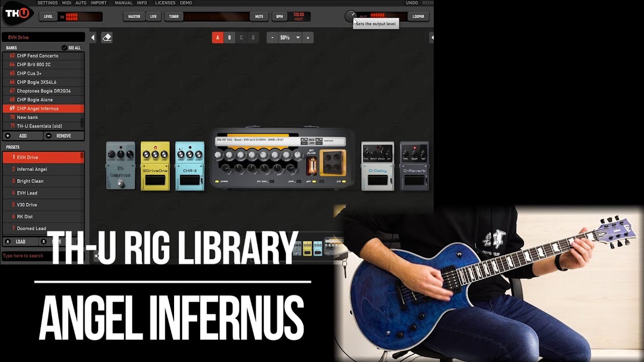Toggle the See All banks checkbox
644x362 pixels.
pyautogui.click(x=64, y=48)
